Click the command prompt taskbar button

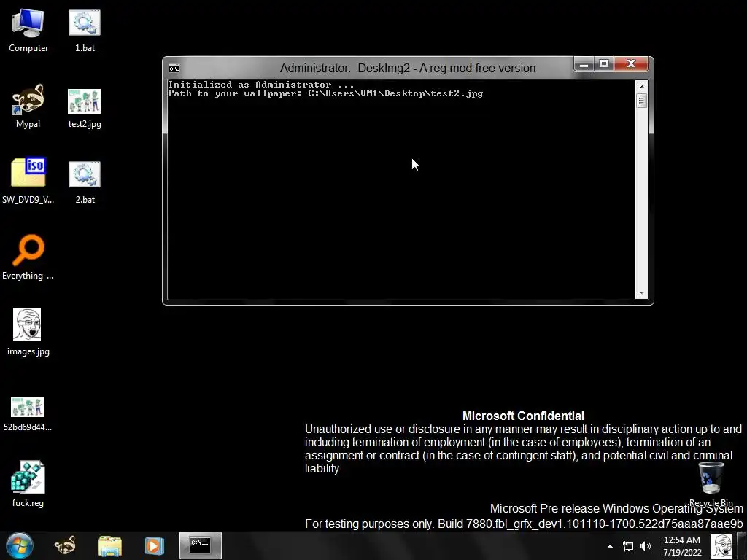pyautogui.click(x=200, y=545)
